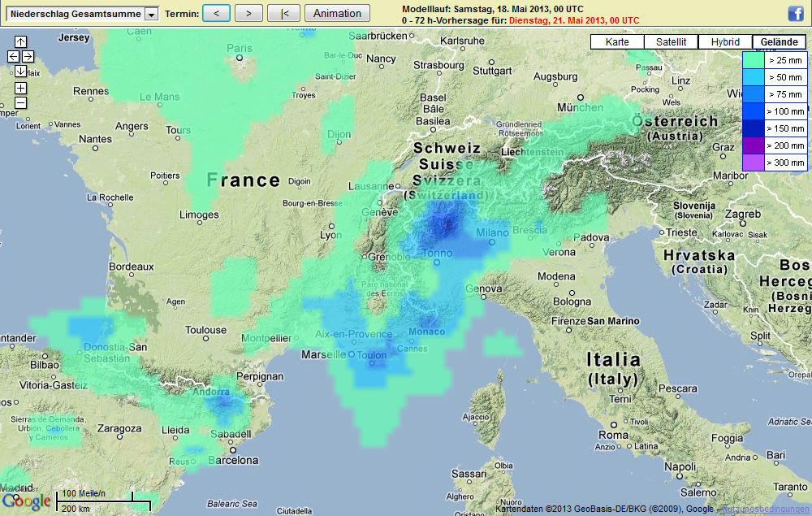Click the Monaco label on the map
The height and width of the screenshot is (516, 812).
coord(427,332)
